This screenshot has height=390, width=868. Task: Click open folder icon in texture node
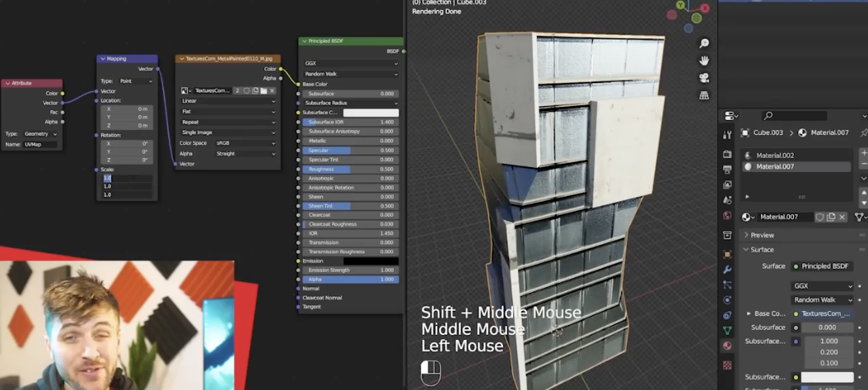tap(264, 91)
